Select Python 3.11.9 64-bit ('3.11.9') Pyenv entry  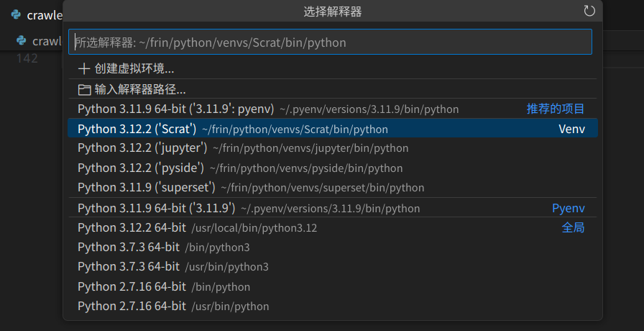point(333,208)
